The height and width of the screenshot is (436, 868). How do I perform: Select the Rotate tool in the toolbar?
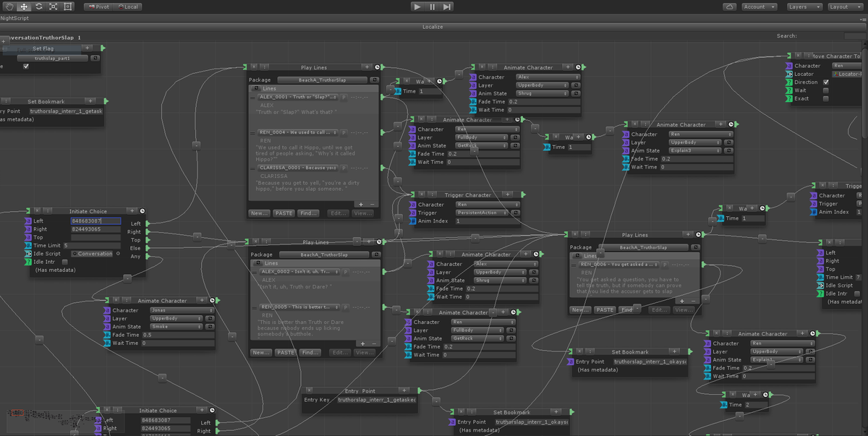(x=38, y=7)
